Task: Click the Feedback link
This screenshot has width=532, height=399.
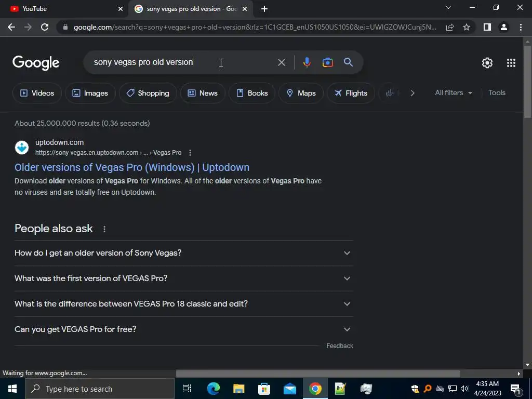Action: [x=340, y=345]
